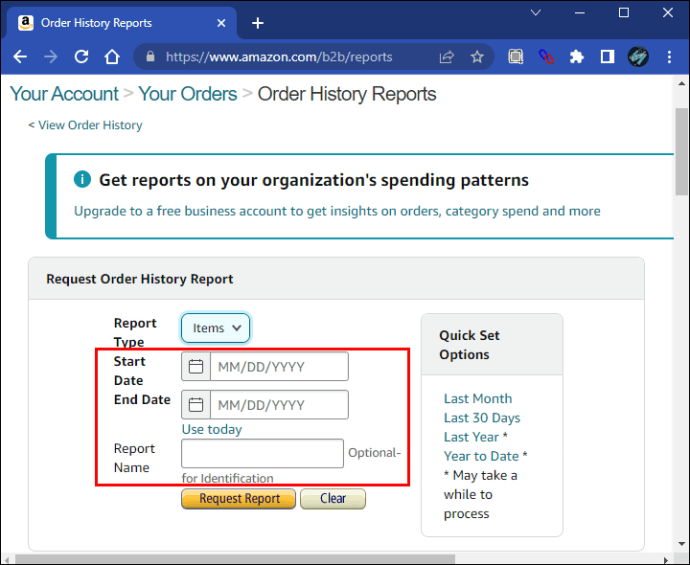Go to Your Account breadcrumb
Viewport: 690px width, 565px height.
point(64,94)
